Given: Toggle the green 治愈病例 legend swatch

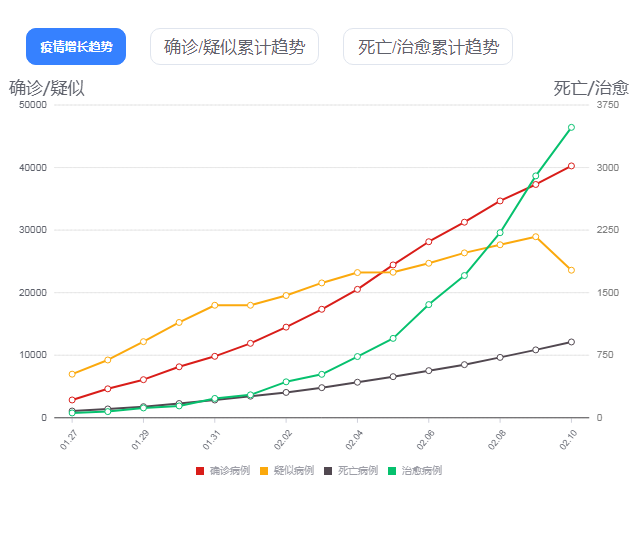Looking at the screenshot, I should click(x=392, y=471).
